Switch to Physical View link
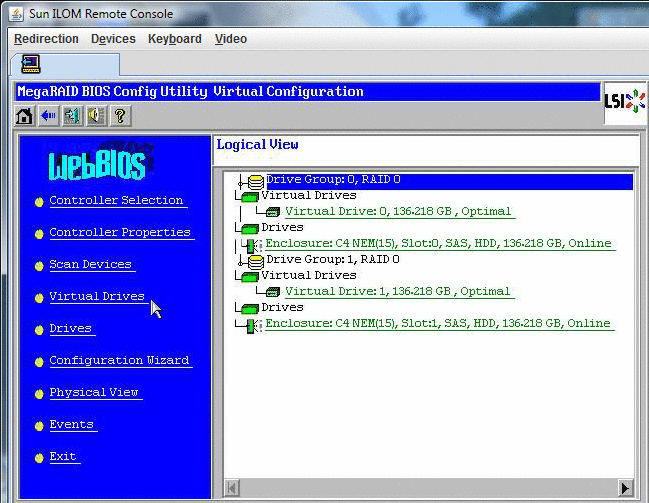 pos(94,392)
